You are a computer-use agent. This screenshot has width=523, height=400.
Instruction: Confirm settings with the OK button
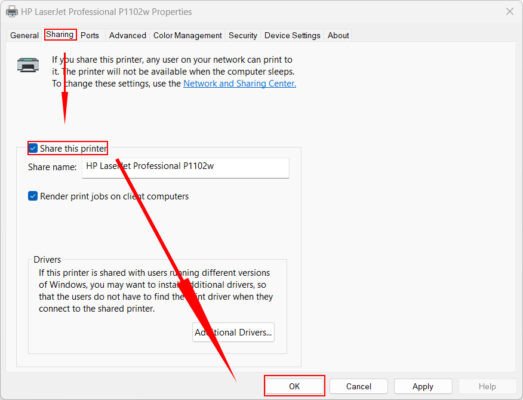point(294,386)
